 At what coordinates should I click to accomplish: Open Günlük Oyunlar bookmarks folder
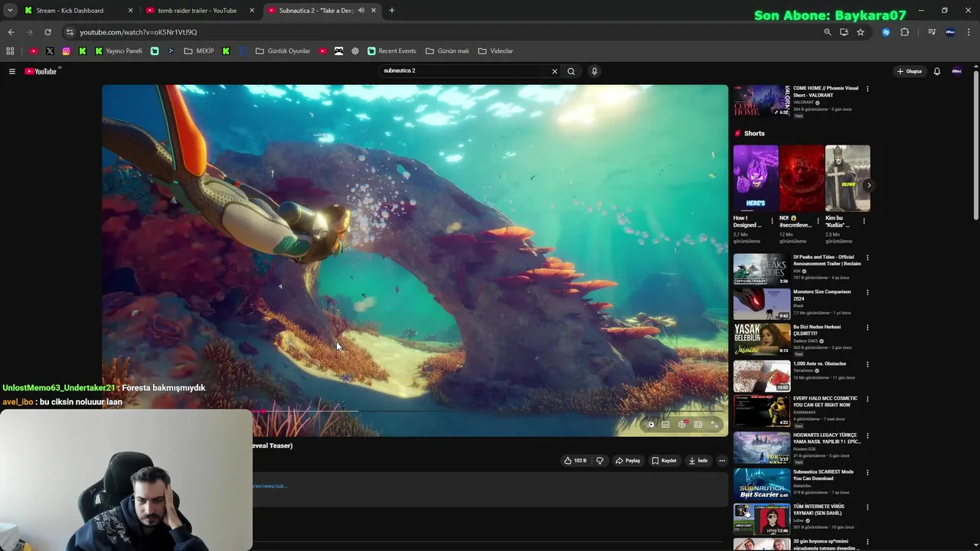pos(283,51)
